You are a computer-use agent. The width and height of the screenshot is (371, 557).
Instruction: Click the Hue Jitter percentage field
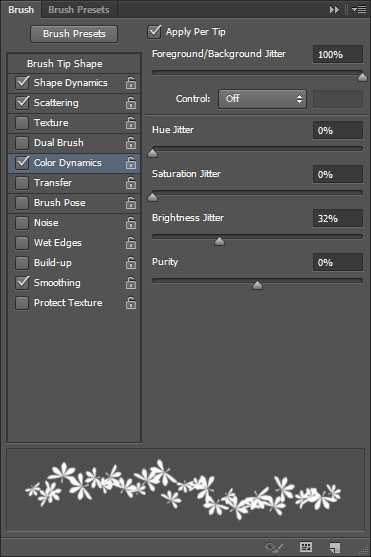pos(338,130)
